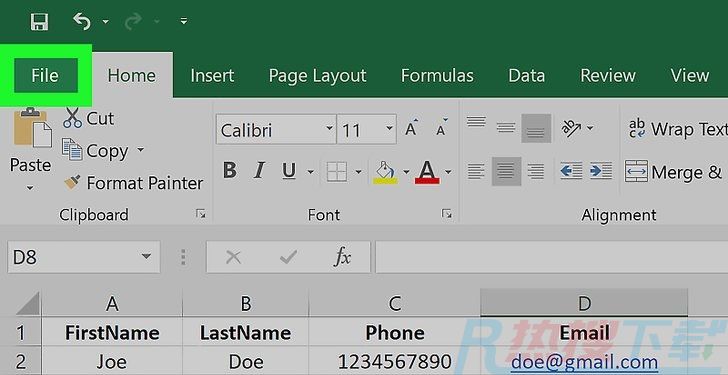The width and height of the screenshot is (728, 375).
Task: Expand the Calibri font name dropdown
Action: click(x=329, y=129)
